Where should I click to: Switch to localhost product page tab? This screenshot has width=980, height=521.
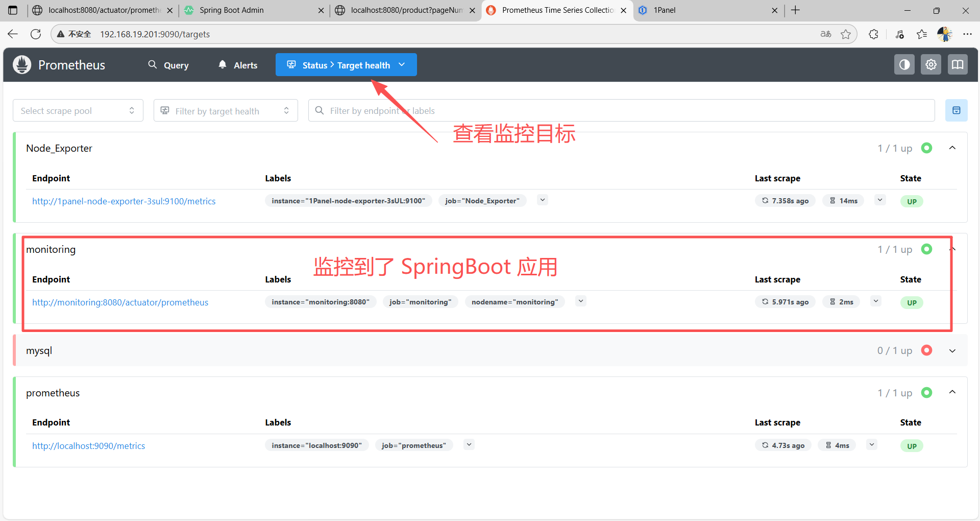click(406, 10)
